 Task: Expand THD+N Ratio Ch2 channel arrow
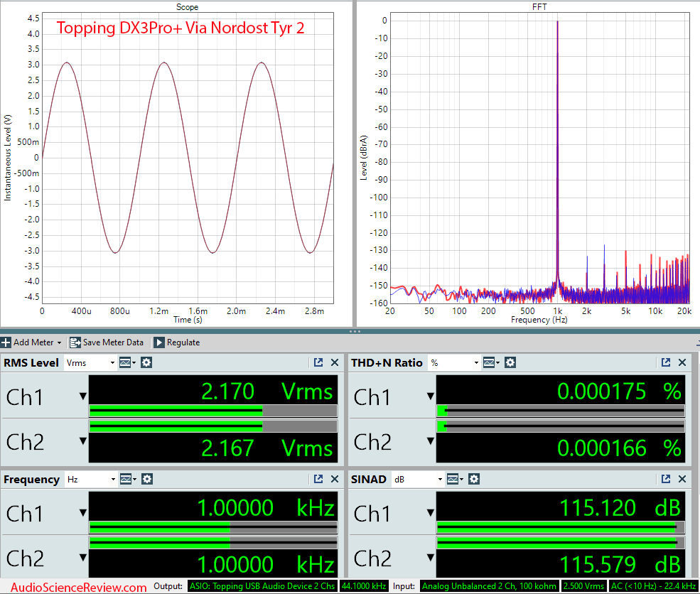coord(431,441)
